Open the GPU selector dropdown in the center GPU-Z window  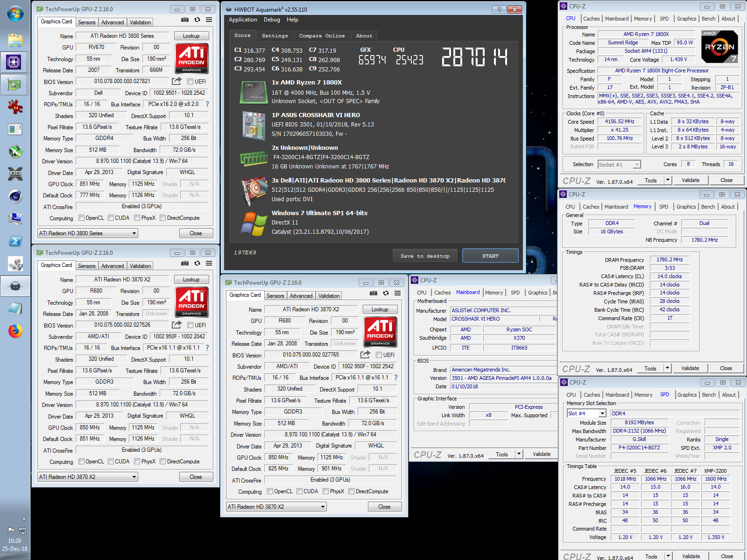coord(276,507)
